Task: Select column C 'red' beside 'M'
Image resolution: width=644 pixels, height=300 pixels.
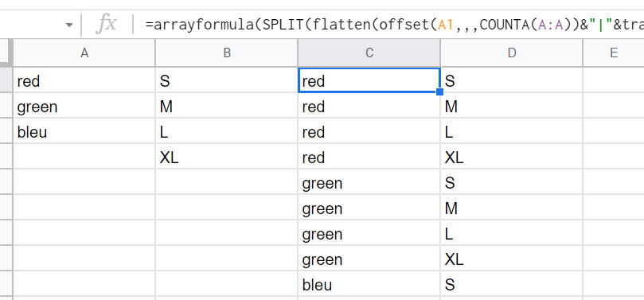Action: click(369, 106)
